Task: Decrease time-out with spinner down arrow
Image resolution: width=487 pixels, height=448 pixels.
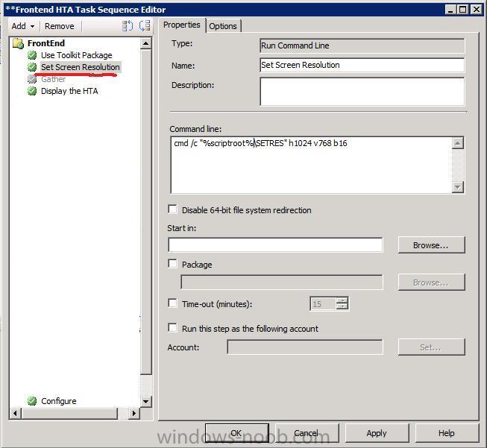Action: coord(342,306)
